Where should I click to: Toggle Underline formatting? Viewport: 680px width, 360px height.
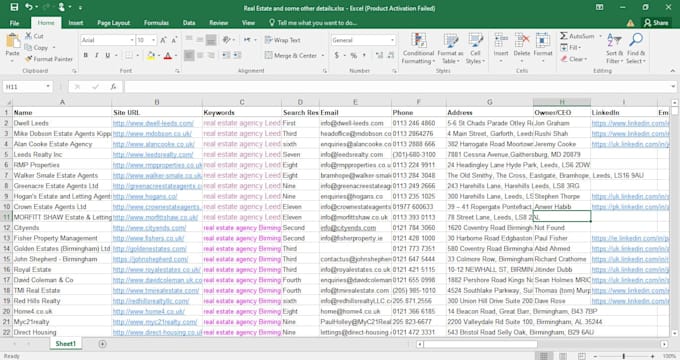[107, 55]
